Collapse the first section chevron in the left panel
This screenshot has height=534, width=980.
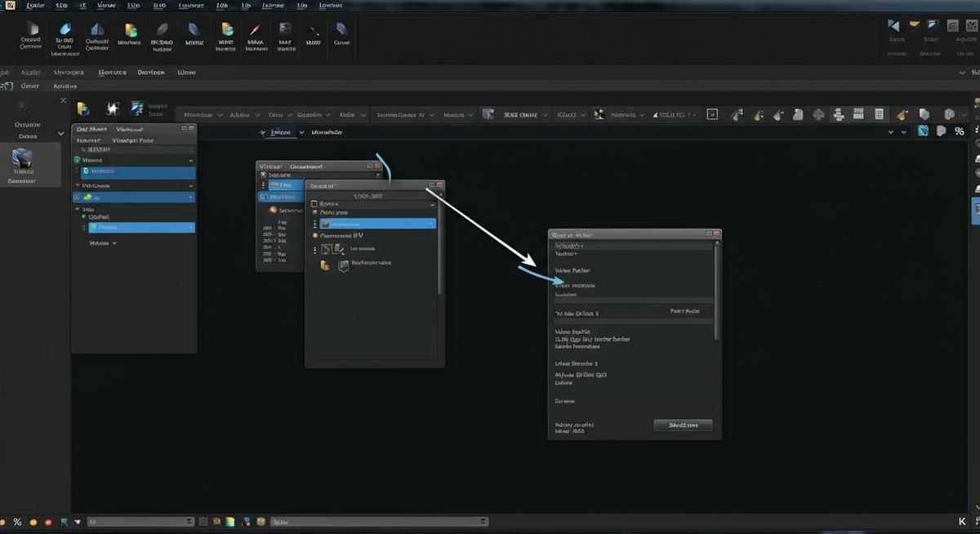[x=190, y=161]
